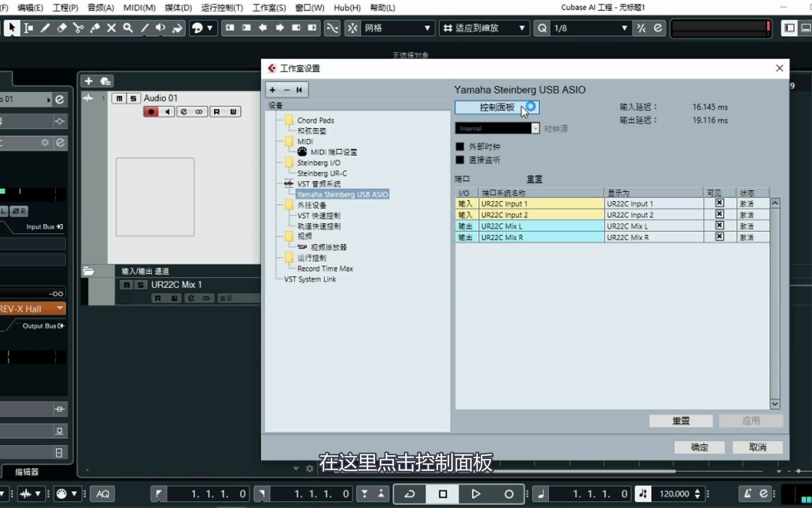Click the reset device list icon
Image resolution: width=812 pixels, height=508 pixels.
[299, 90]
